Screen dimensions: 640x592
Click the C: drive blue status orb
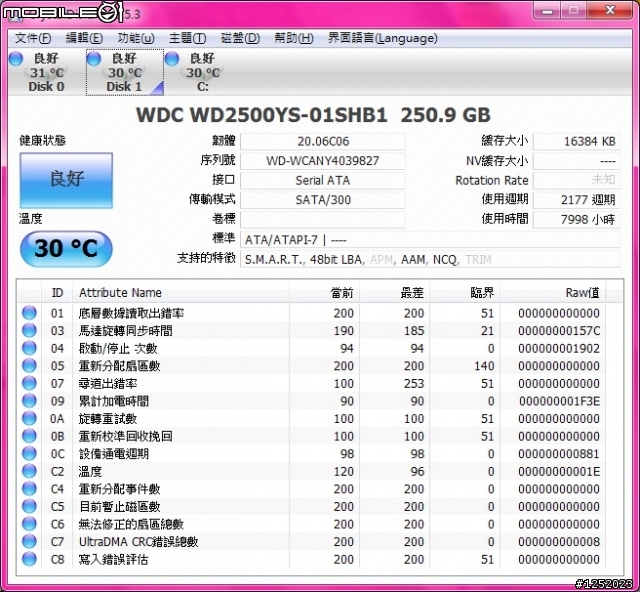(172, 59)
